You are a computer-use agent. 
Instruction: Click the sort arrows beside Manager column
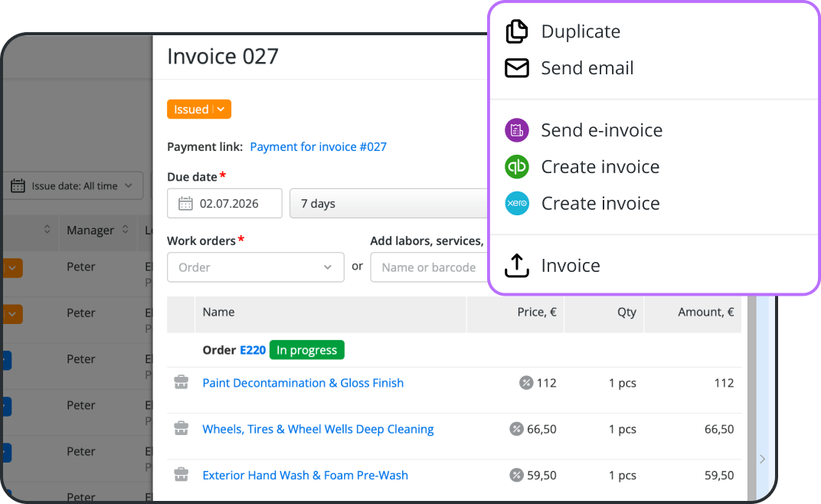point(125,230)
